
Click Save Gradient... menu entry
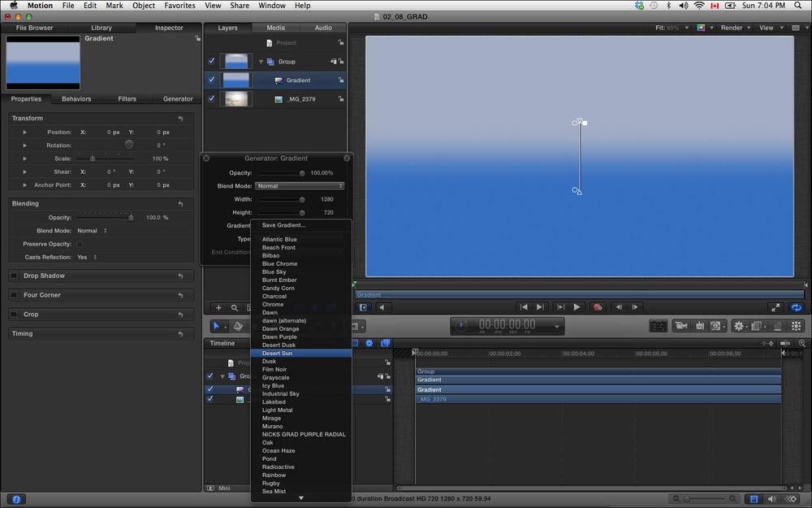(283, 225)
